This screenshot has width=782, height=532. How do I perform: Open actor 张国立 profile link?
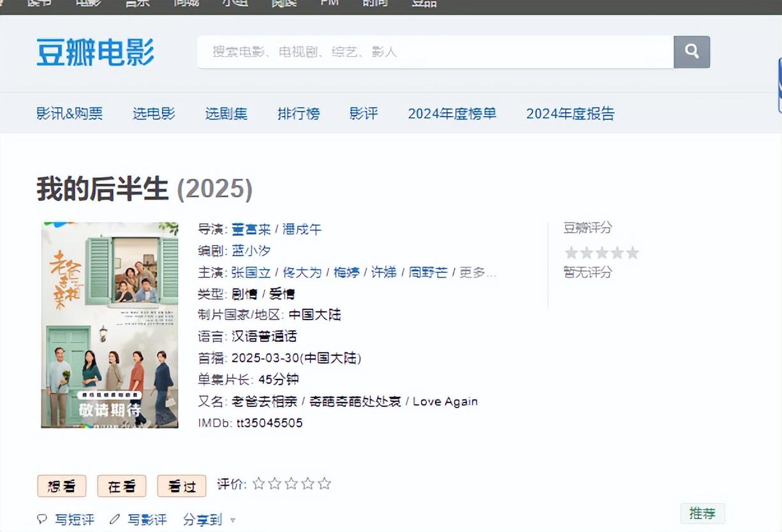[x=251, y=272]
